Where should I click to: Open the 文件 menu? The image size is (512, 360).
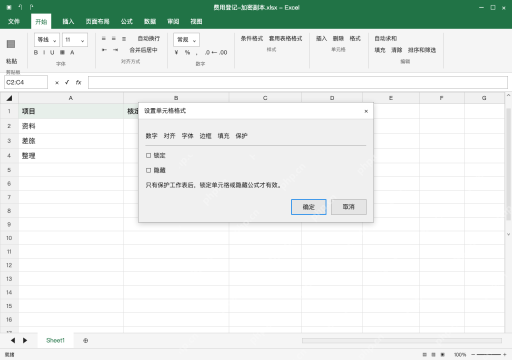(14, 21)
